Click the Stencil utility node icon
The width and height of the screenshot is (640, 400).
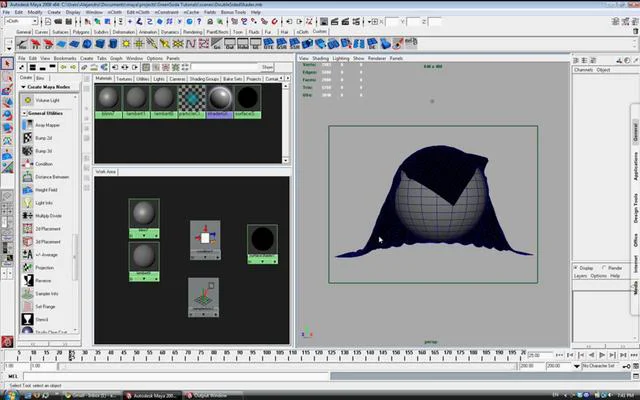click(x=27, y=319)
